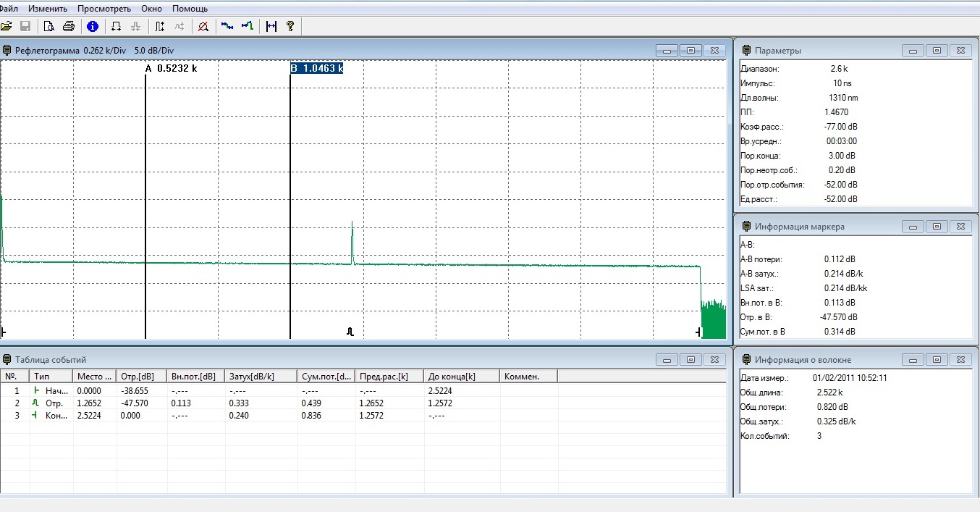Click the crossed-out magnifier zoom reset icon
The height and width of the screenshot is (512, 980).
click(x=203, y=27)
